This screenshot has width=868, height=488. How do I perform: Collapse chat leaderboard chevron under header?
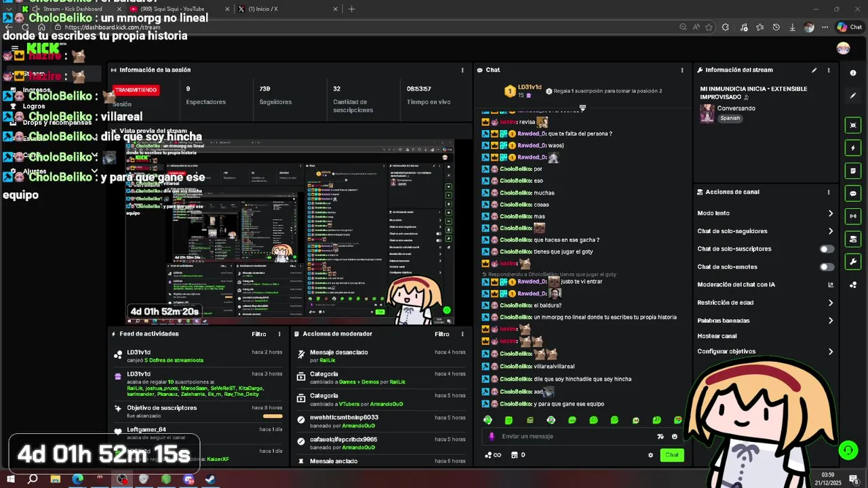582,108
